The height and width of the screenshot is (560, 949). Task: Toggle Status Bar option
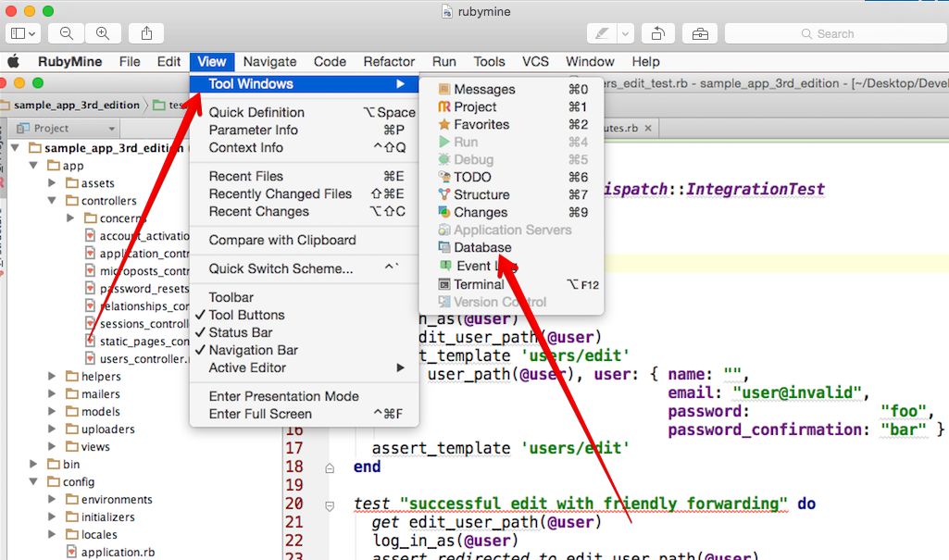click(304, 332)
